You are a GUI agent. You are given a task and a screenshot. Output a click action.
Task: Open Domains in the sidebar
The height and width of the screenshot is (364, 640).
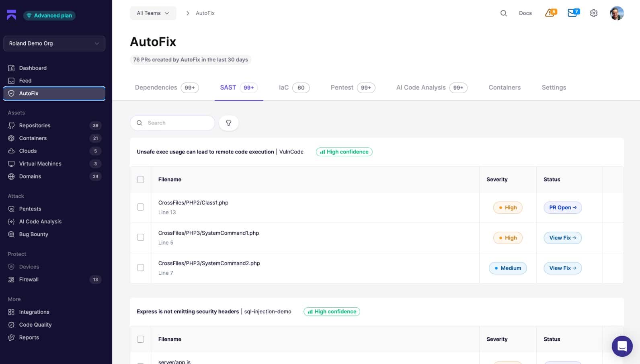click(x=54, y=176)
